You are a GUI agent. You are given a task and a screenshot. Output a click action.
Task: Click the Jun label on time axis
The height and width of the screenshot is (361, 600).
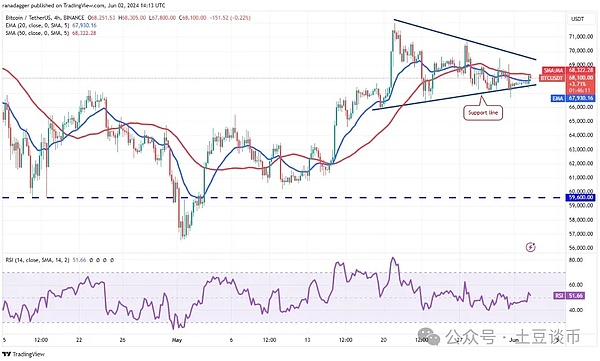pyautogui.click(x=514, y=340)
